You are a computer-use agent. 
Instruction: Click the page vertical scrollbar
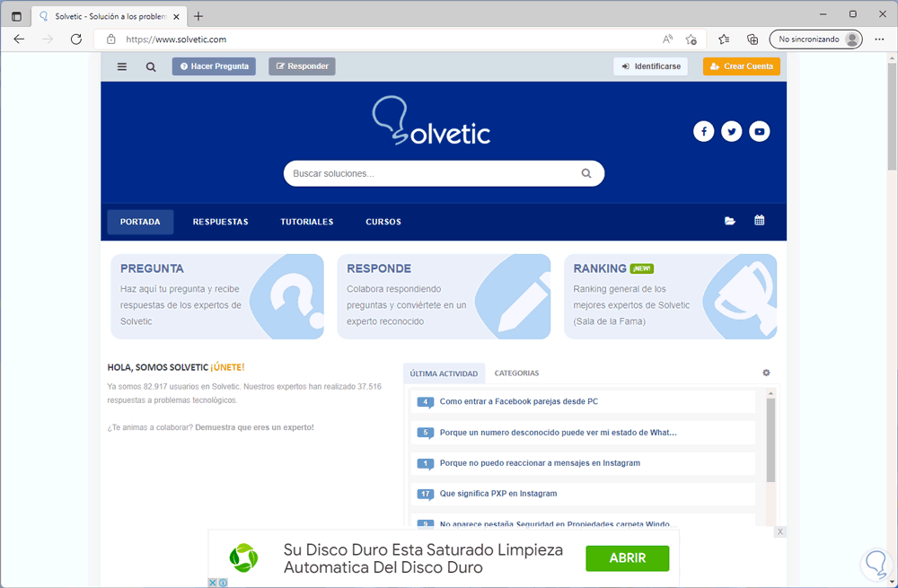click(893, 116)
